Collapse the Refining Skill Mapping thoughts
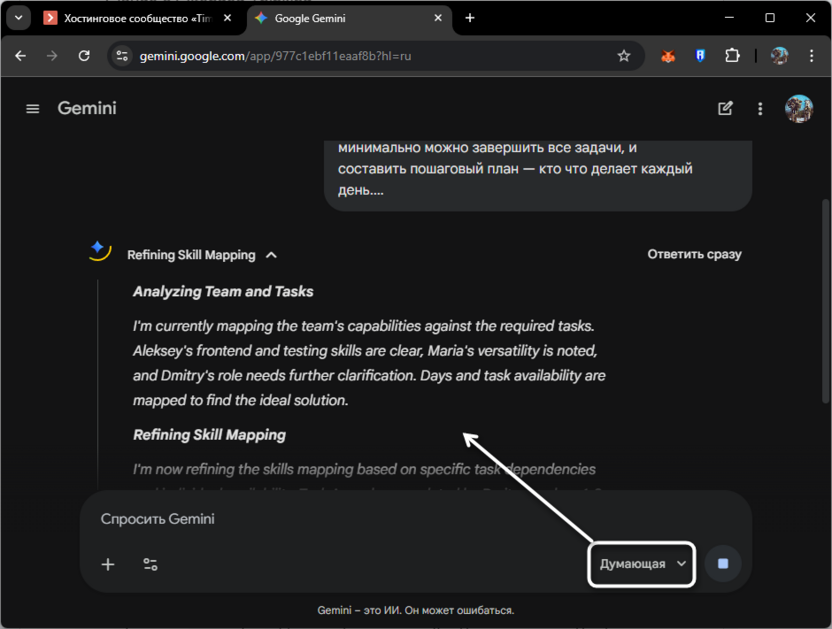 (271, 255)
